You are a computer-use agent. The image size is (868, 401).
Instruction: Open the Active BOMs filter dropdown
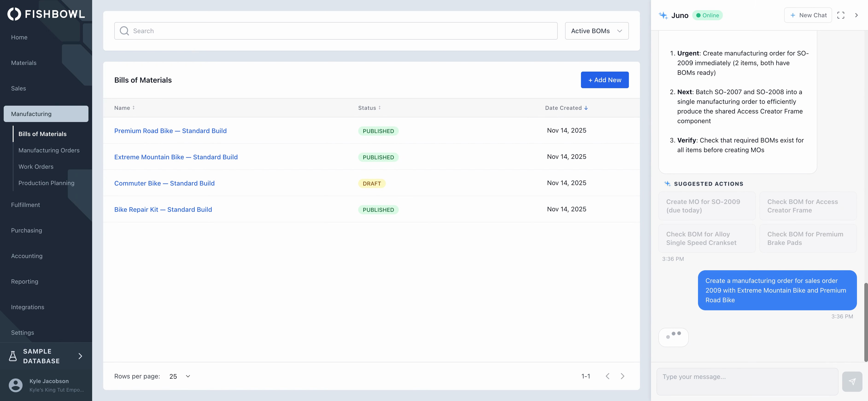[x=596, y=31]
